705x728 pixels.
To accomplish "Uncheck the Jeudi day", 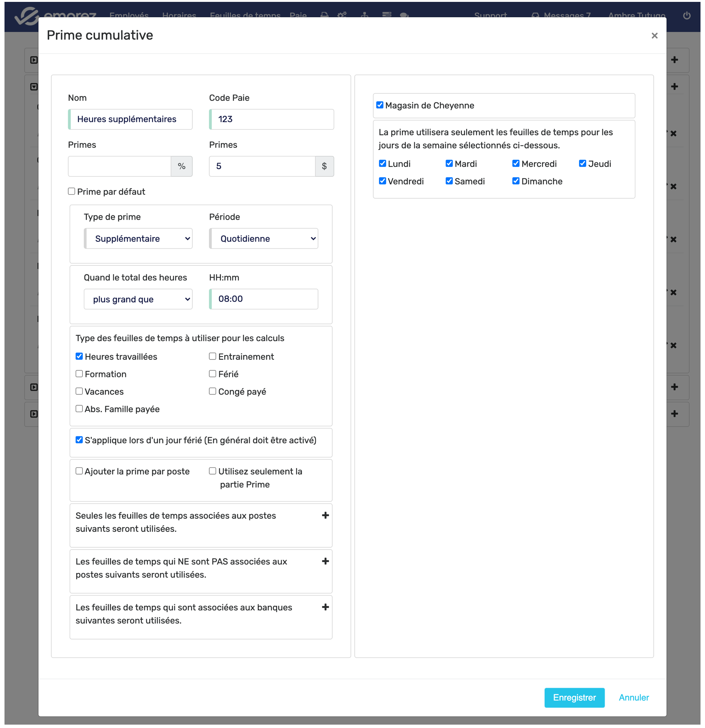I will (582, 163).
